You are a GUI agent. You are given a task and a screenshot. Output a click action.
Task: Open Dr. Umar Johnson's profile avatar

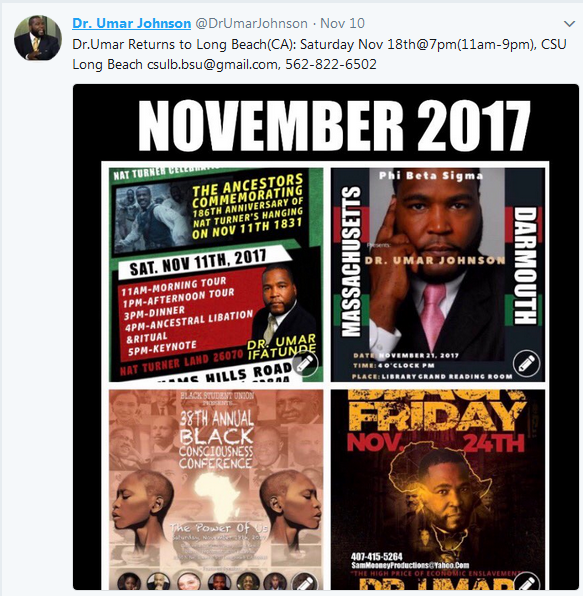point(38,38)
